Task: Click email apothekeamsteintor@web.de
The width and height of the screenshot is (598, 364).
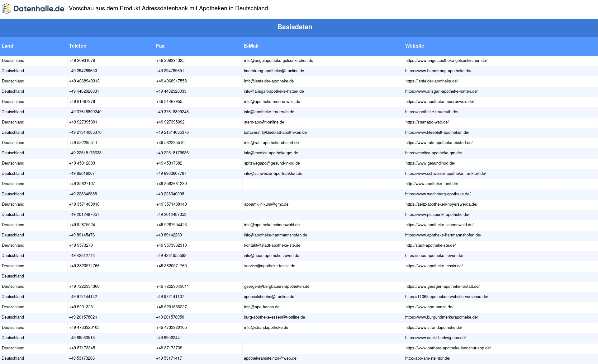Action: [270, 358]
